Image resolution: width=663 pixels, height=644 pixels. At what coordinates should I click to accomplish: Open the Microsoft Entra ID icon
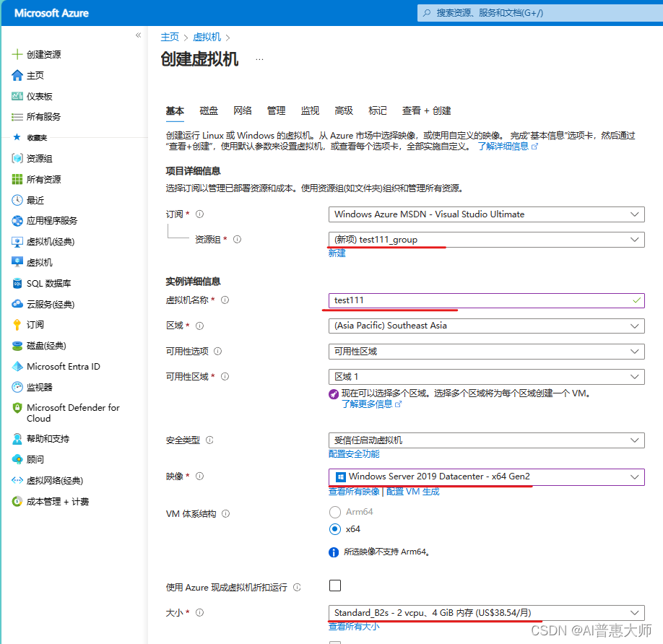(x=17, y=366)
